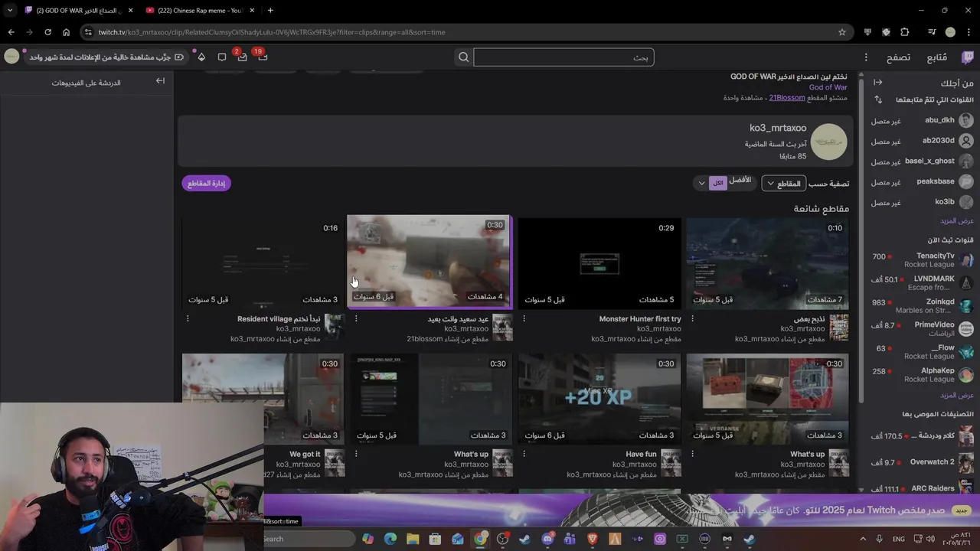
Task: Open the filter by clips dropdown
Action: pyautogui.click(x=784, y=184)
